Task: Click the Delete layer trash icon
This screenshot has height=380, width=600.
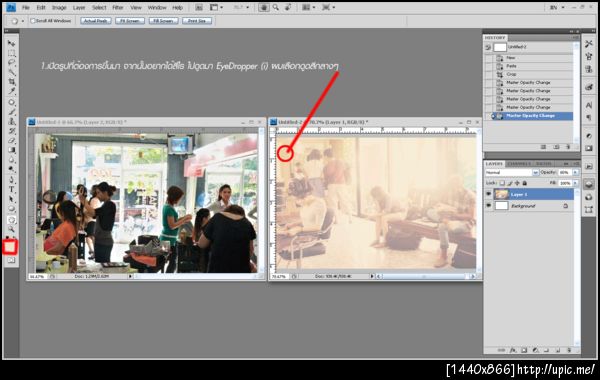Action: pos(569,350)
